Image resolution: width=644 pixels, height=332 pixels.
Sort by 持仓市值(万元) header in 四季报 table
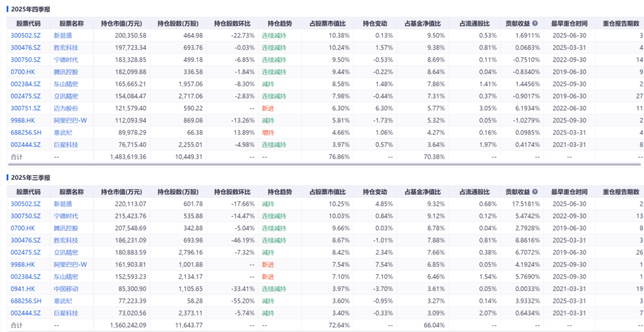point(121,24)
